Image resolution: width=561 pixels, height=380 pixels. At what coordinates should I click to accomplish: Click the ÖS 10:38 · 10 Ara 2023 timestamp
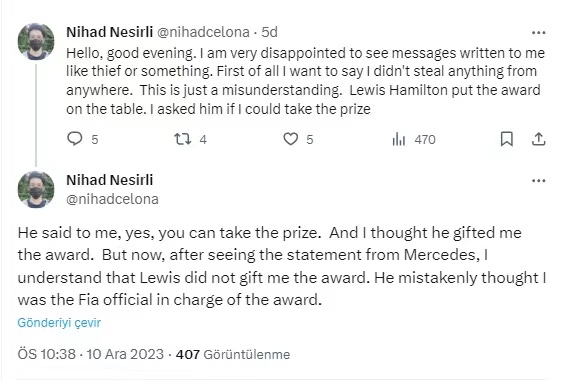(x=91, y=354)
